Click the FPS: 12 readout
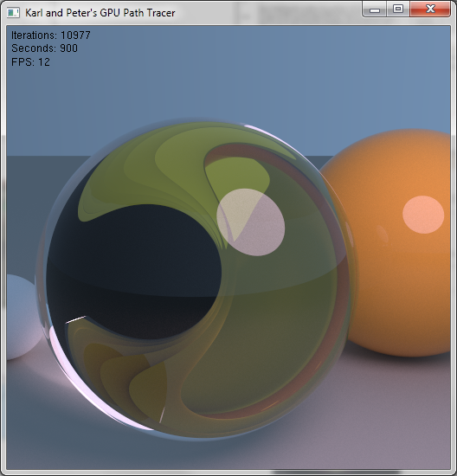This screenshot has width=457, height=476. click(x=30, y=62)
